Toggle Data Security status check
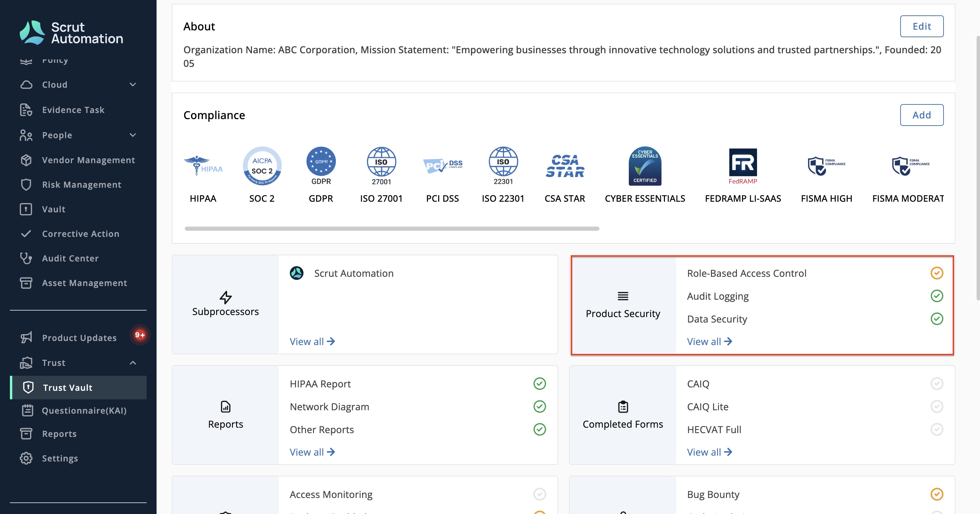Viewport: 980px width, 514px height. coord(937,319)
